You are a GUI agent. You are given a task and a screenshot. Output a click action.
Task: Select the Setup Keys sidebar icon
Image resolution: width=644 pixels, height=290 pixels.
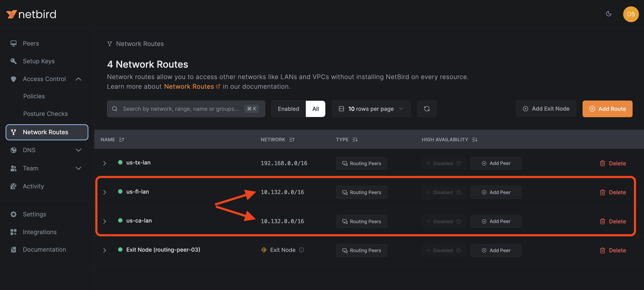(x=14, y=61)
